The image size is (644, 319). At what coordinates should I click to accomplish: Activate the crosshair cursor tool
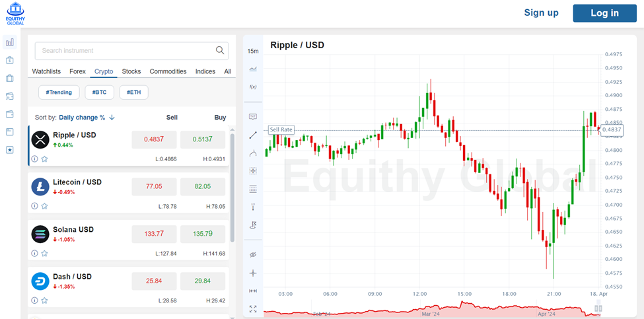[253, 273]
